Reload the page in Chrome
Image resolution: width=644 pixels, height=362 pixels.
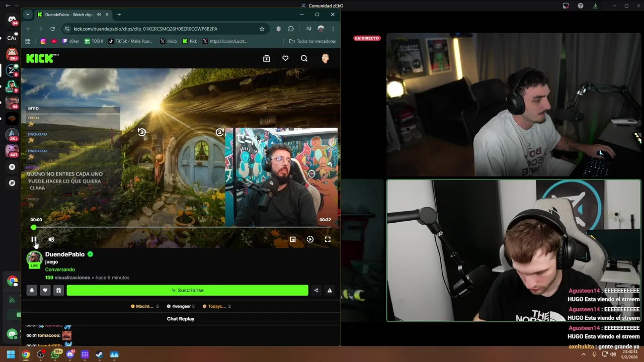pos(52,29)
